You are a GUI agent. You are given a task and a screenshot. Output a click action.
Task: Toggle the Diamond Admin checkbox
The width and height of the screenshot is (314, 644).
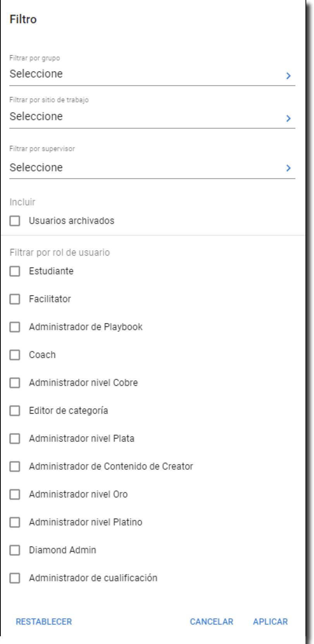[15, 550]
